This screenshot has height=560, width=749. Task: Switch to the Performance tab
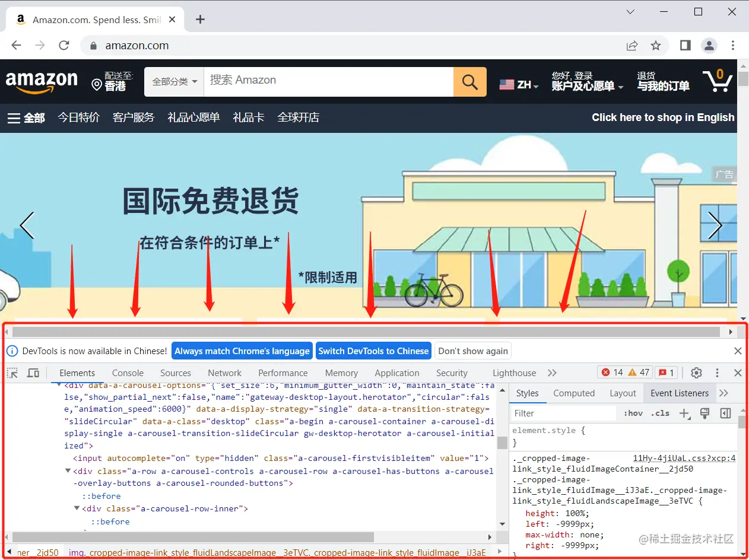(x=283, y=373)
